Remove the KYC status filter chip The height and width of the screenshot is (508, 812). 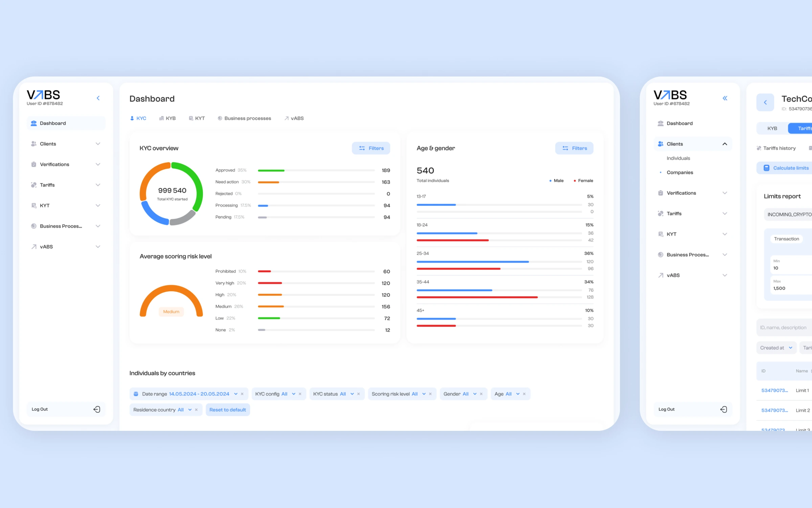pyautogui.click(x=359, y=394)
